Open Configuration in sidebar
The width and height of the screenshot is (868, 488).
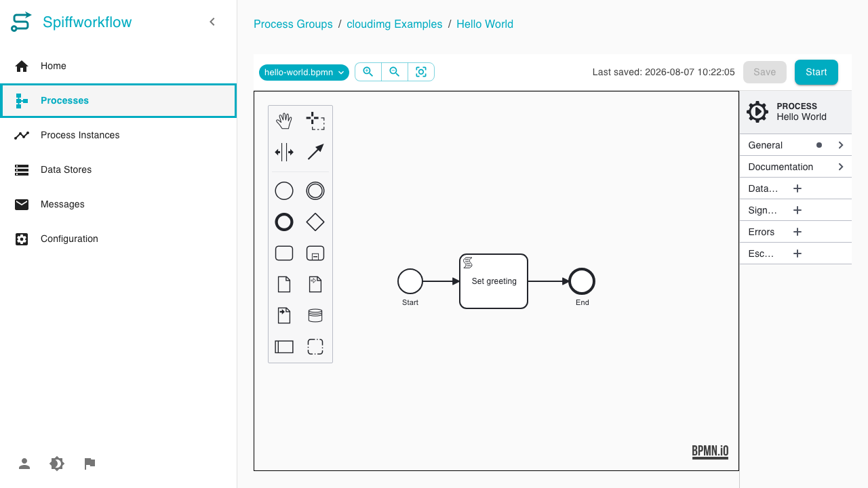(119, 239)
